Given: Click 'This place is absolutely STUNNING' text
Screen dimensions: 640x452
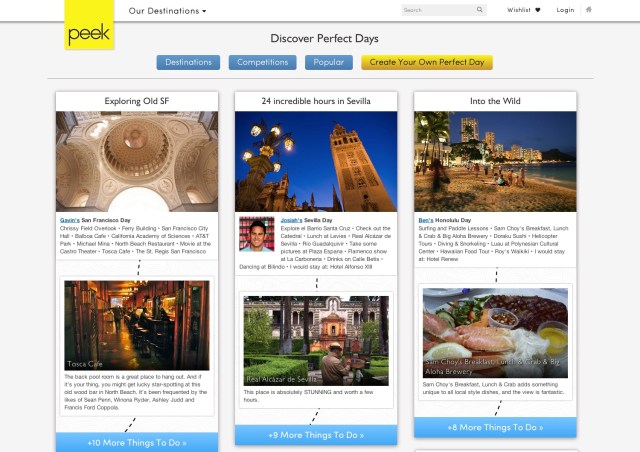Looking at the screenshot, I should click(309, 396).
